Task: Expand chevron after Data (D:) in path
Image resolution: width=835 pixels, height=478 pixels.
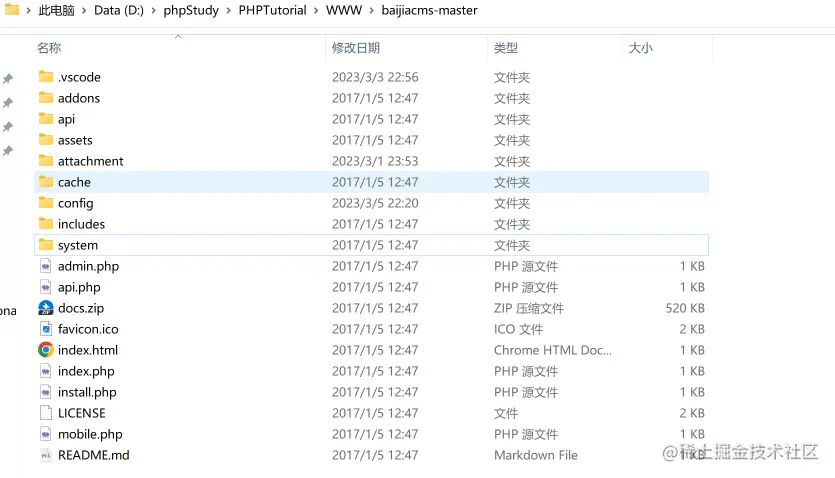Action: pos(153,11)
